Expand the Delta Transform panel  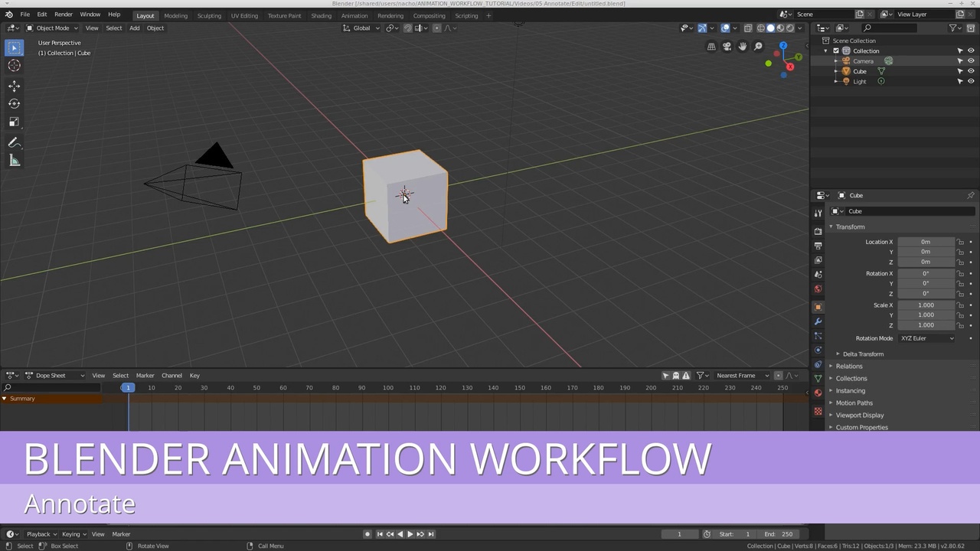[863, 354]
